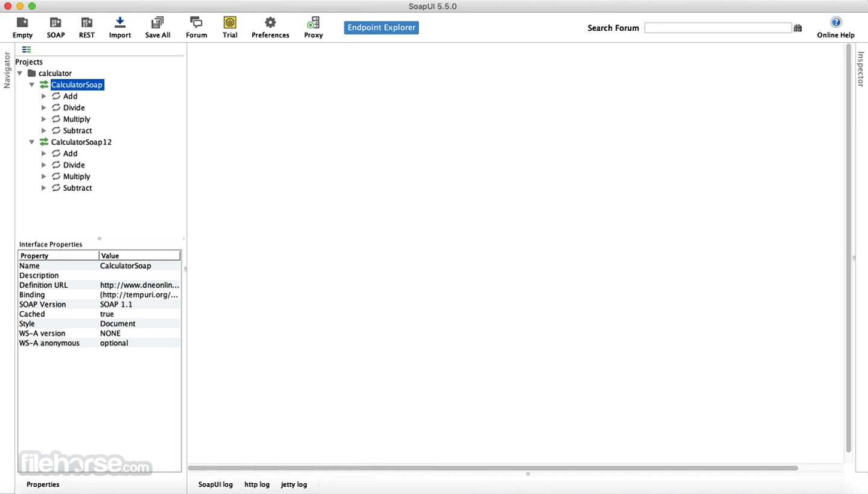The height and width of the screenshot is (494, 868).
Task: Click the Property column header
Action: (59, 256)
